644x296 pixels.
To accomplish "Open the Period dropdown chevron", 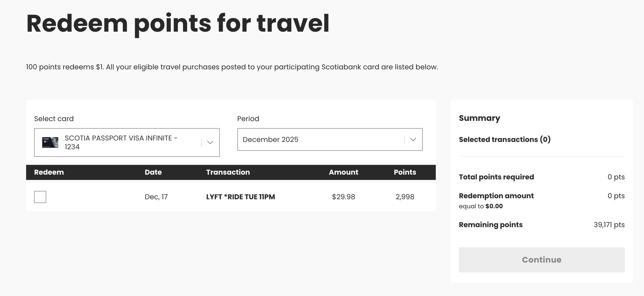I will click(413, 139).
